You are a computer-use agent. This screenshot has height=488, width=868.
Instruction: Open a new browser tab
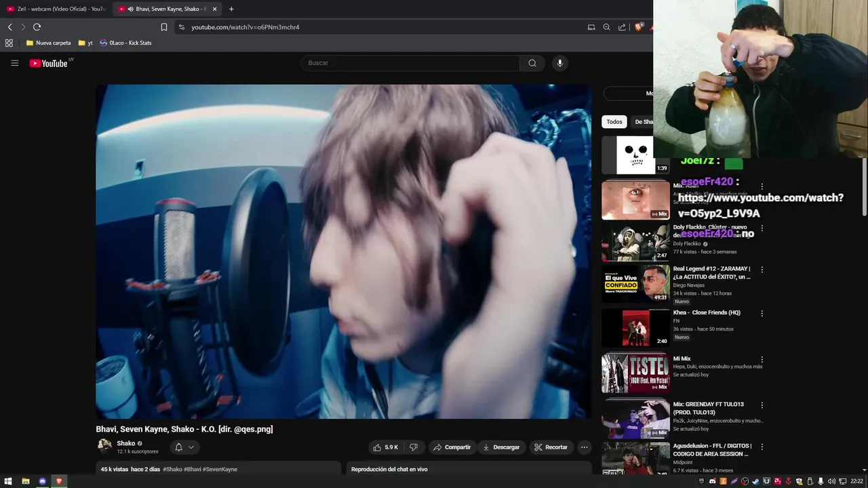231,9
